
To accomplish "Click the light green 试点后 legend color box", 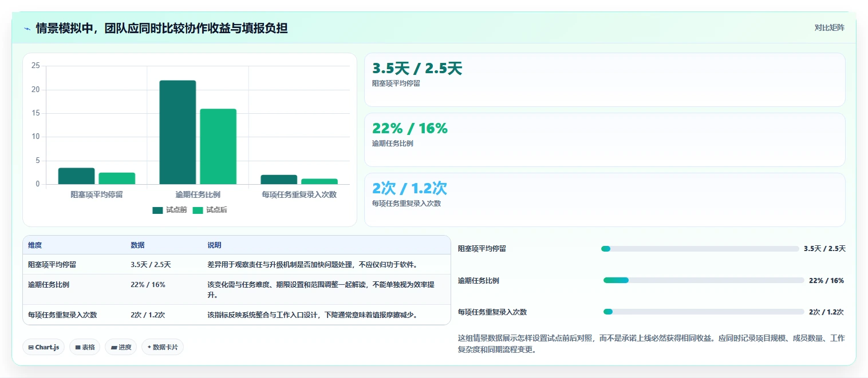I will tap(198, 210).
